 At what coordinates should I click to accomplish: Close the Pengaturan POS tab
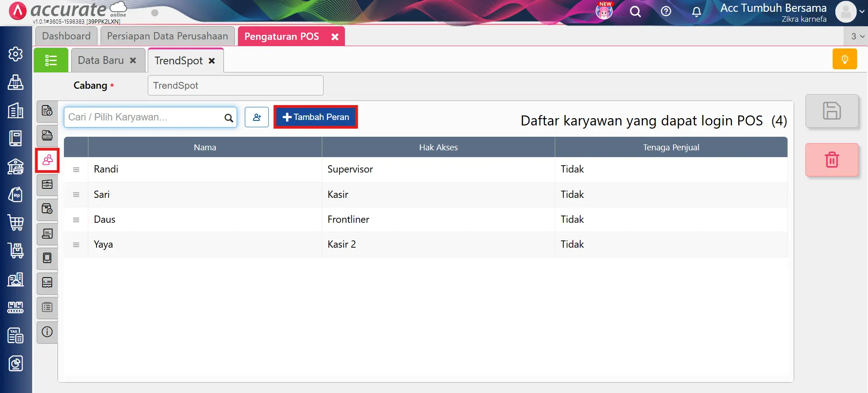tap(335, 37)
